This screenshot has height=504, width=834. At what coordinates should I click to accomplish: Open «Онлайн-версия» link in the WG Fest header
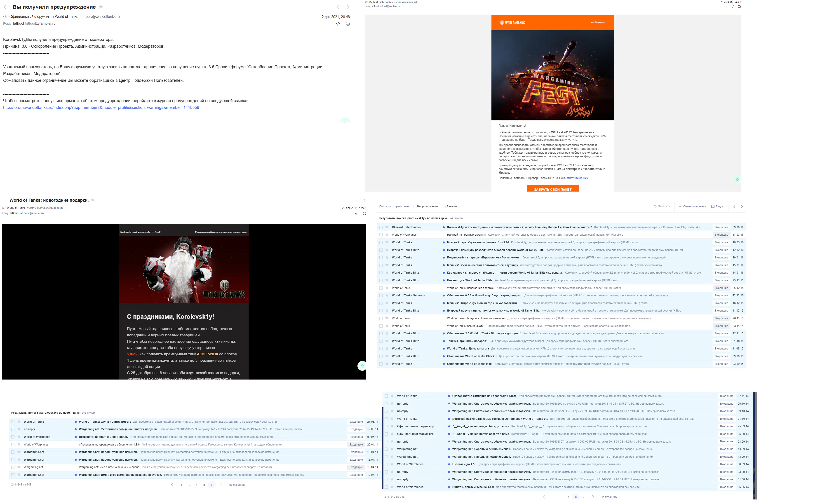click(x=597, y=23)
